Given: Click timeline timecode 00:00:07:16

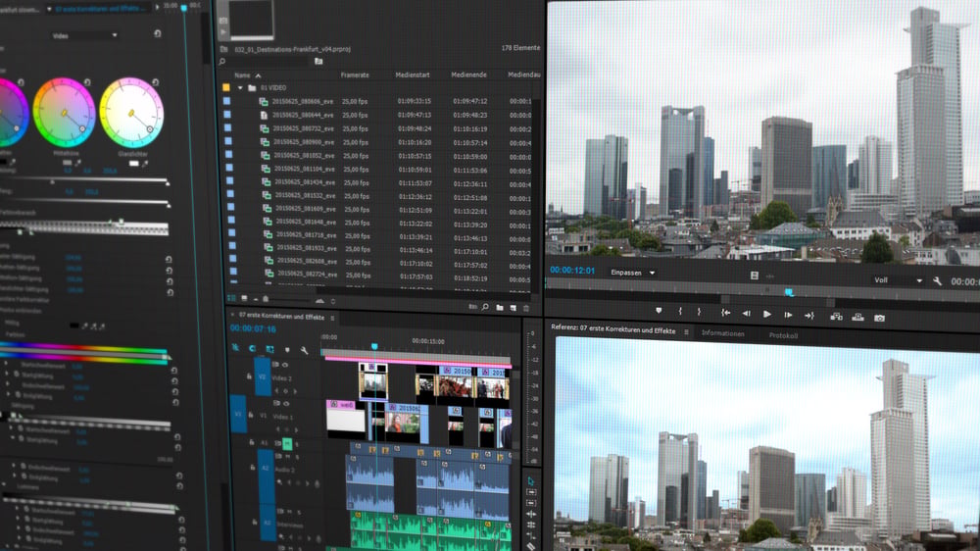Looking at the screenshot, I should tap(253, 328).
